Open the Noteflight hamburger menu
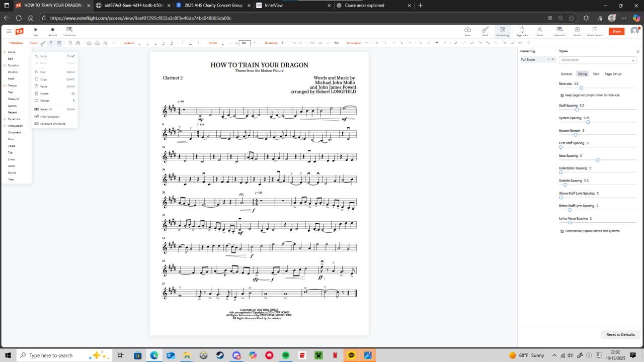Viewport: 644px width, 362px height. click(x=9, y=31)
